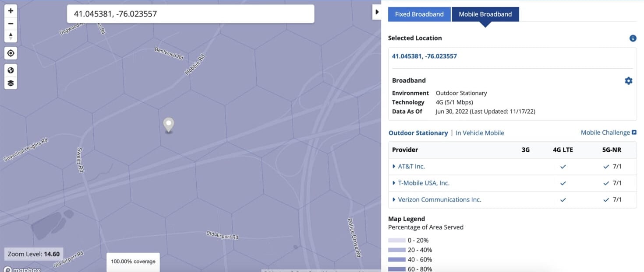Reset map bearing with compass button
Viewport: 644px width, 272px height.
(11, 36)
